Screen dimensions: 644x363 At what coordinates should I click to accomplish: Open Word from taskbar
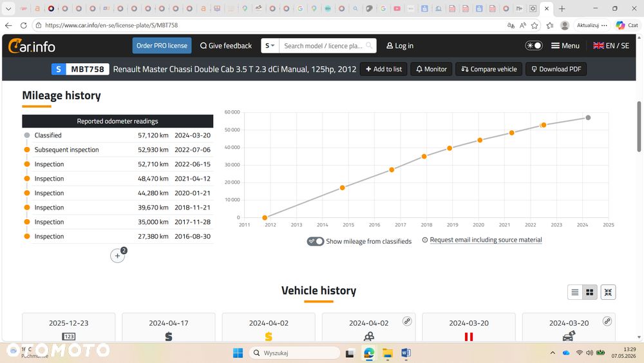pos(406,353)
